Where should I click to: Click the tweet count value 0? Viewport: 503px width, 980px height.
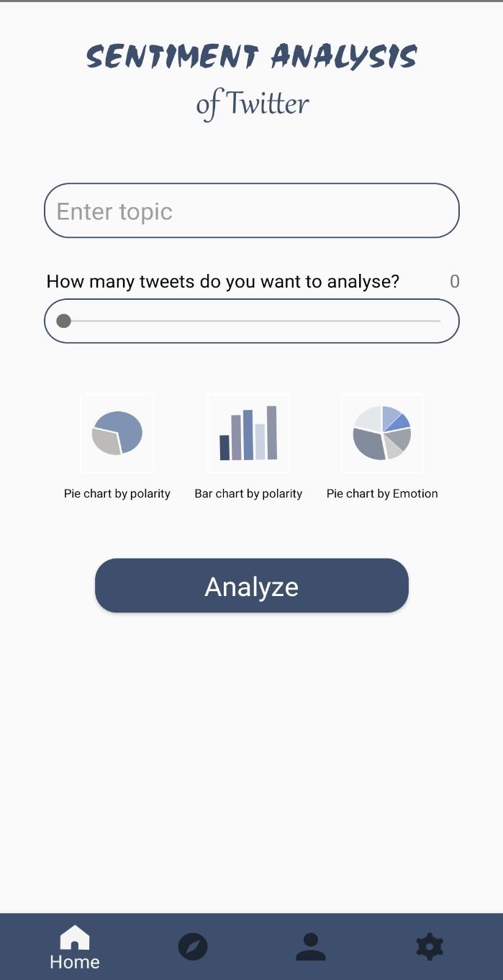click(x=454, y=281)
